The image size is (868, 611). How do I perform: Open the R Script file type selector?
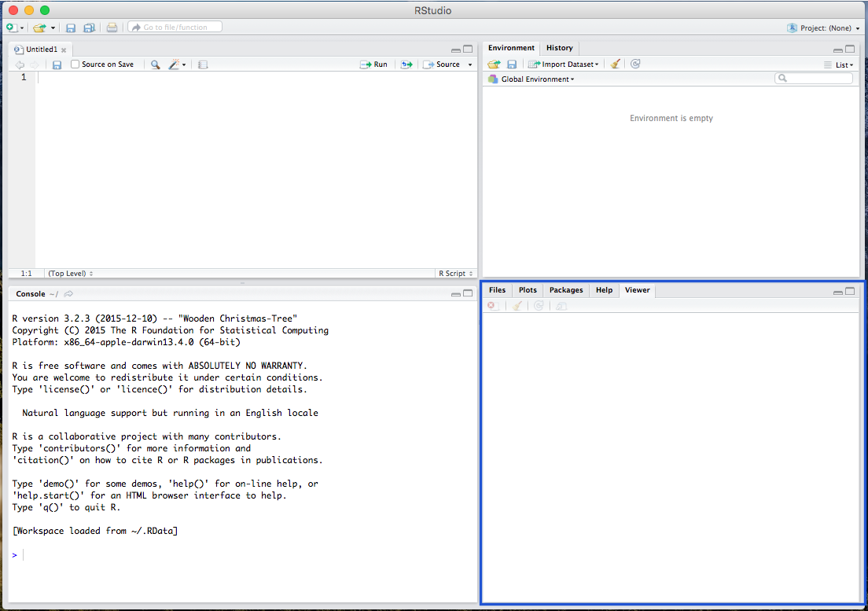click(454, 274)
